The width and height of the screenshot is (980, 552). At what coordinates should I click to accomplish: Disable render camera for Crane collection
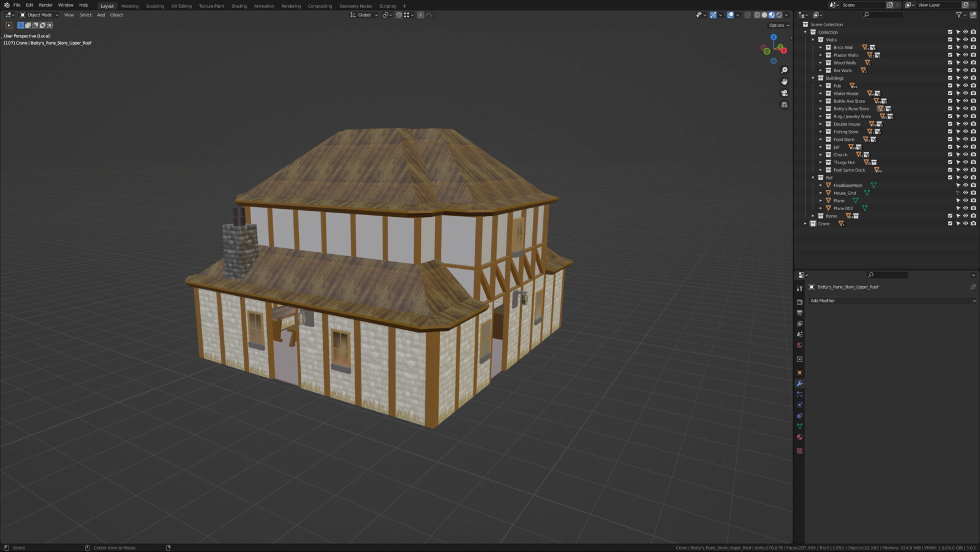973,224
